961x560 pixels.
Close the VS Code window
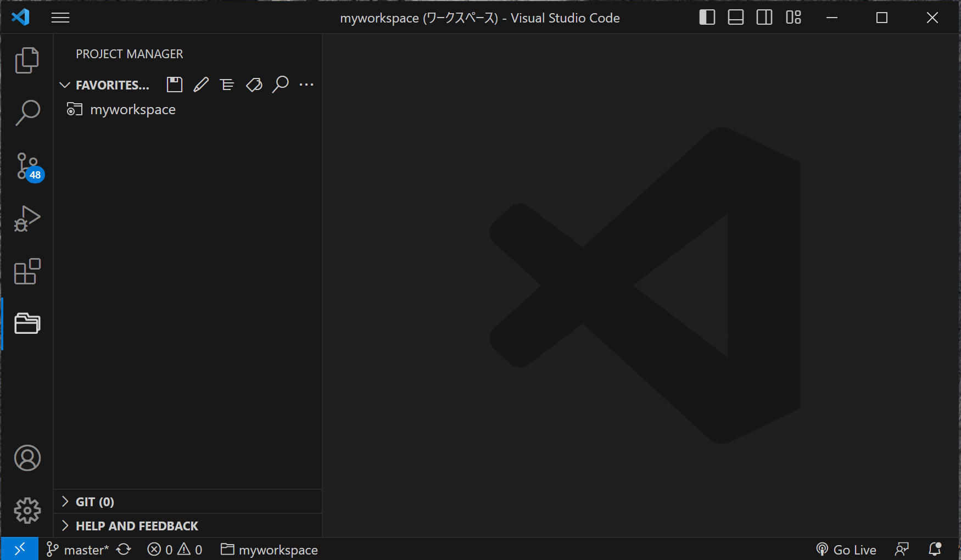pos(932,18)
